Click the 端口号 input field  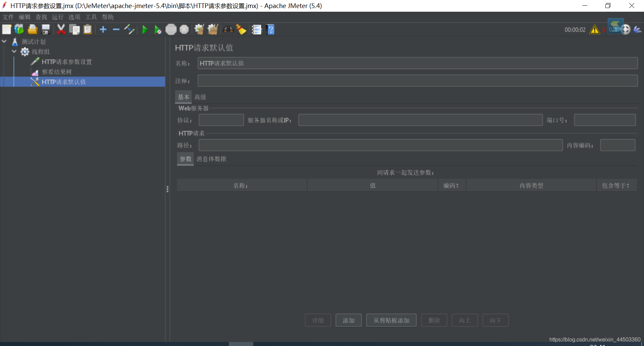coord(605,120)
